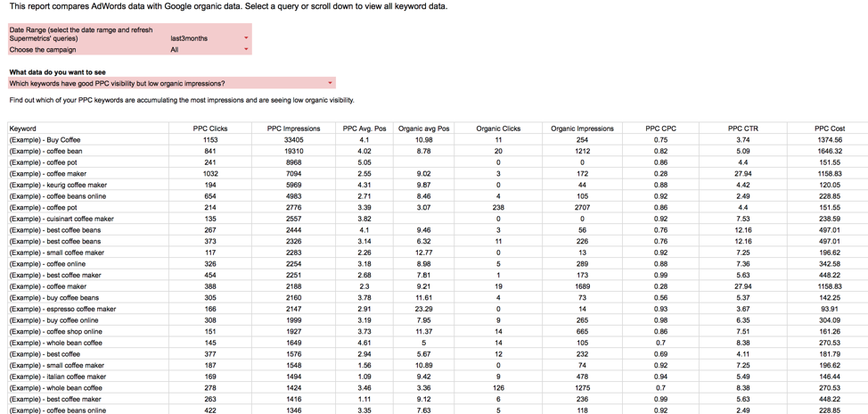Select the Organic Impressions column header
Screen dimensions: 868x414
pos(582,128)
